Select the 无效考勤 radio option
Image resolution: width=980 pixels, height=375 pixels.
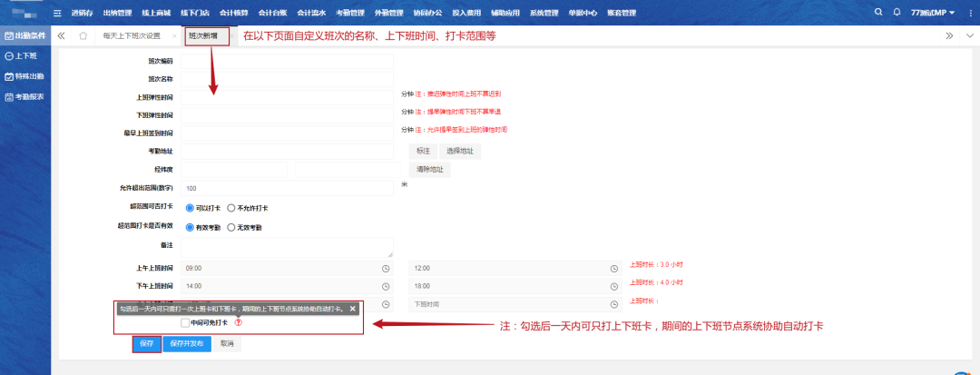pyautogui.click(x=231, y=227)
